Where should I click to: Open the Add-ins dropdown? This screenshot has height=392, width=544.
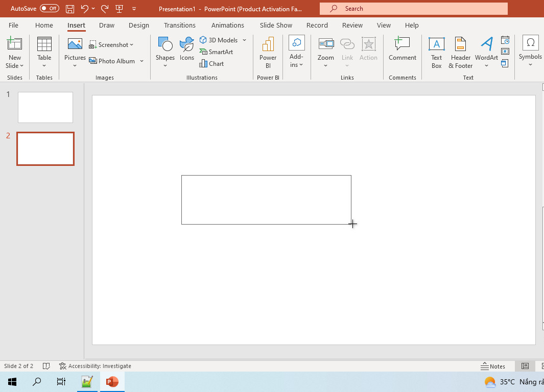(297, 52)
